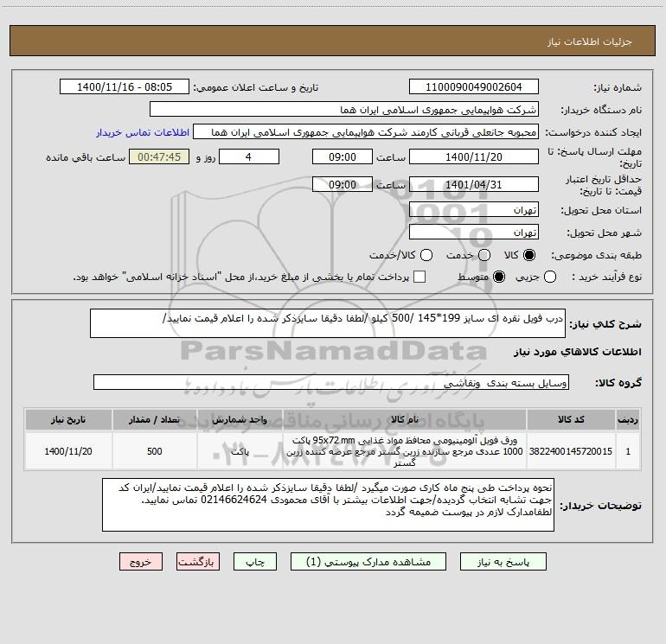Screen dimensions: 666x644
Task: Click the نام کالا column header
Action: tap(405, 420)
